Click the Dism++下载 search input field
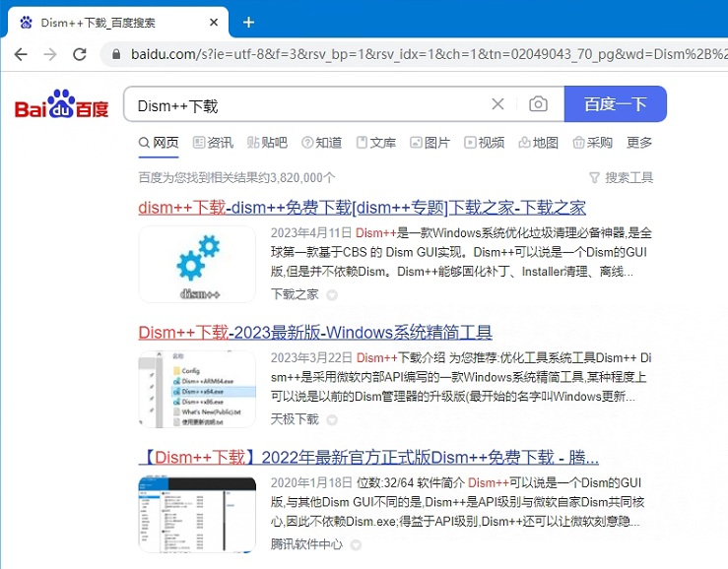 (305, 104)
